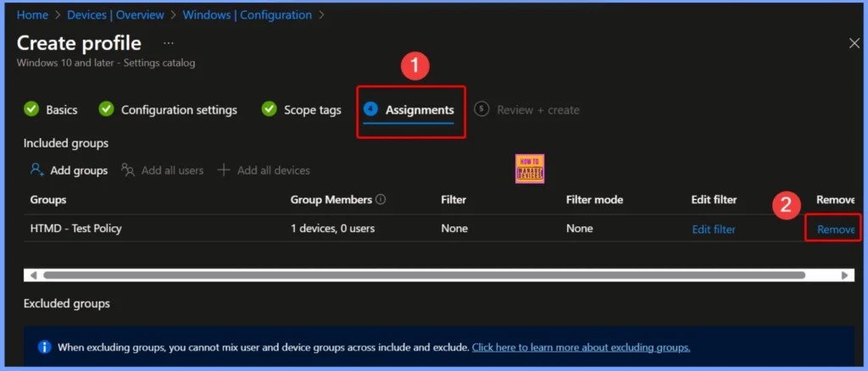Click the Group Members column header
This screenshot has height=371, width=868.
(x=331, y=200)
